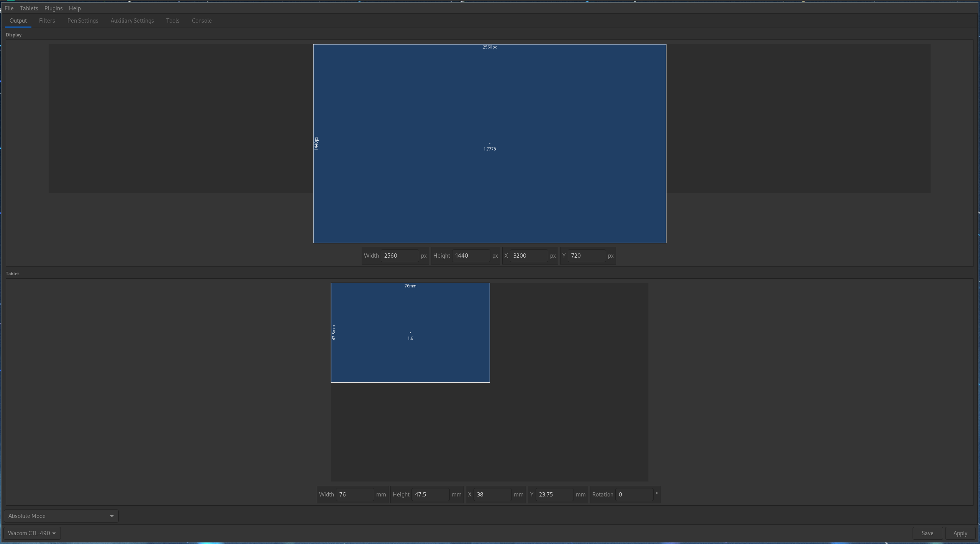
Task: Select the blue tablet area rectangle
Action: (x=410, y=332)
